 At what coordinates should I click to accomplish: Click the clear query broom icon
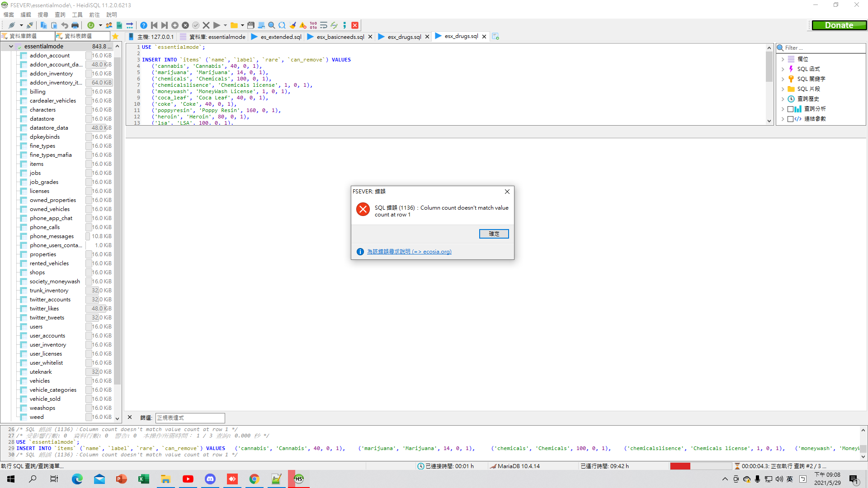click(292, 25)
